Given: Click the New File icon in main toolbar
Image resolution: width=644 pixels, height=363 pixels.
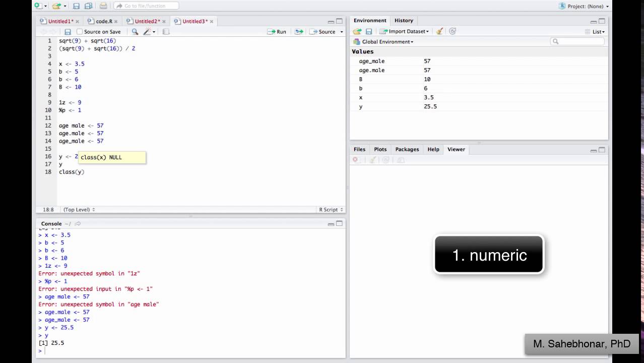Looking at the screenshot, I should coord(38,6).
